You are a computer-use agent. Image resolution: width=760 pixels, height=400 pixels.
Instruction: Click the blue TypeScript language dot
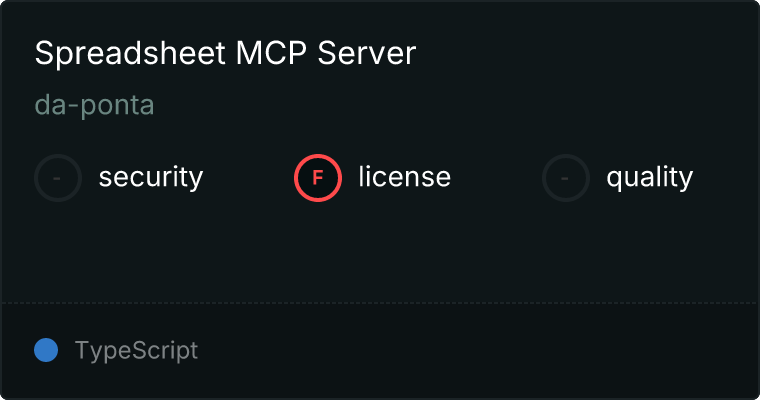(x=46, y=350)
